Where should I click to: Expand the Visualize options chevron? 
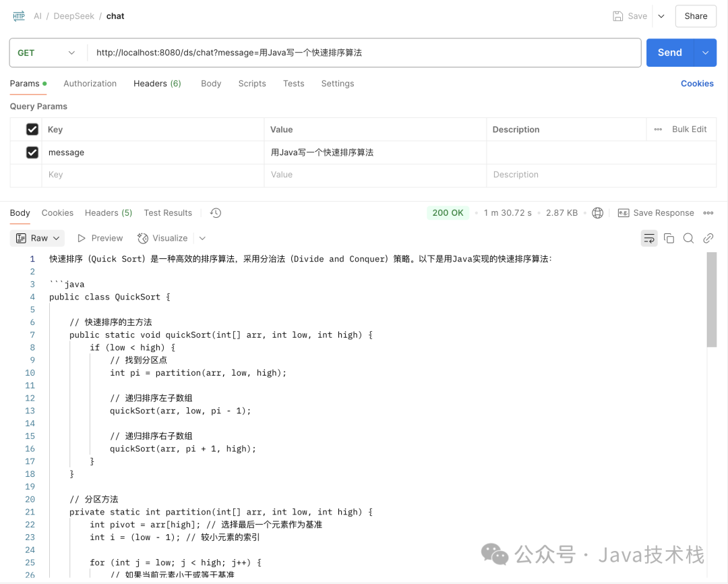[202, 238]
